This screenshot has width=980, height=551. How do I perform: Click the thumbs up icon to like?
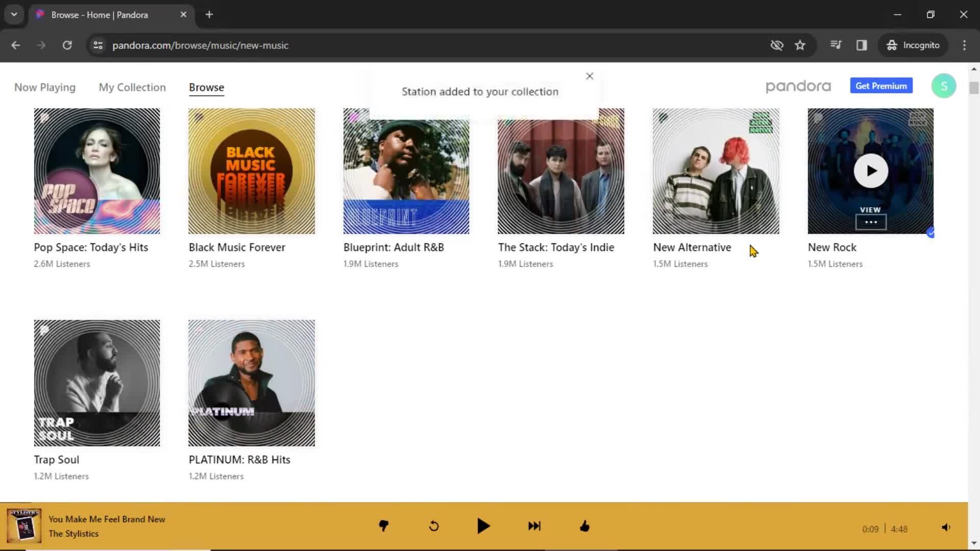click(x=584, y=526)
